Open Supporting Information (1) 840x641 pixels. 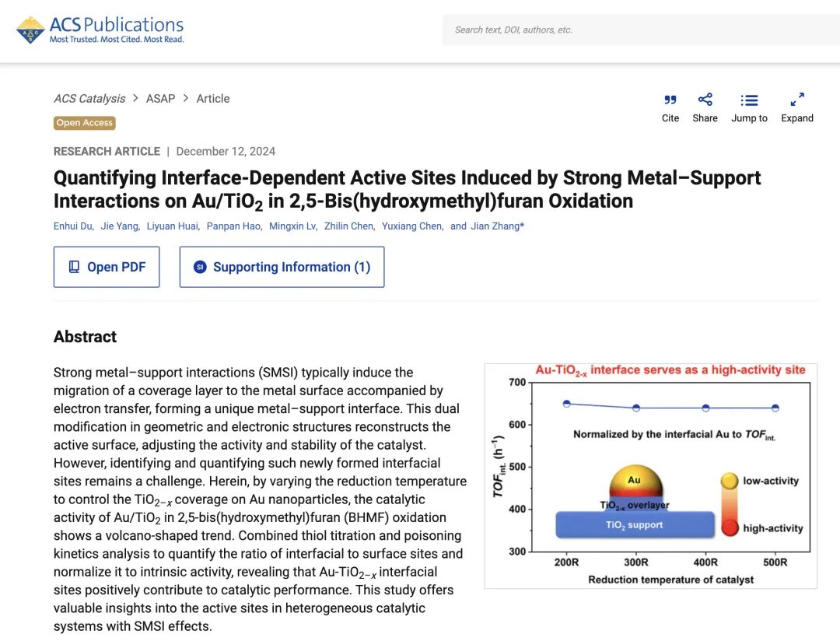point(282,267)
